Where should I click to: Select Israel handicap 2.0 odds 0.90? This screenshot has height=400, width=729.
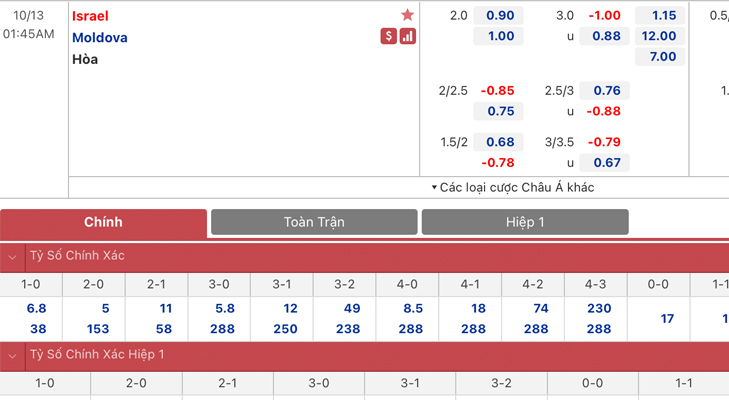click(500, 15)
